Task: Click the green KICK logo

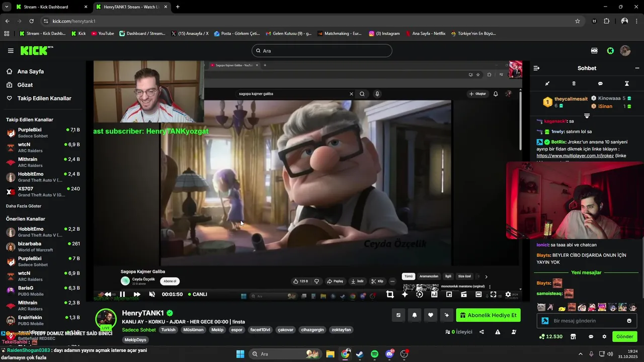Action: click(37, 50)
